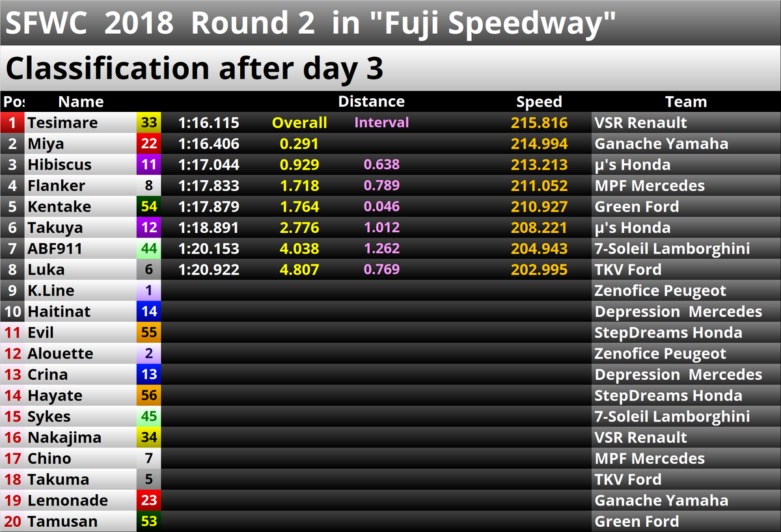Select driver name K.Line
Viewport: 781px width, 532px height.
pyautogui.click(x=51, y=291)
